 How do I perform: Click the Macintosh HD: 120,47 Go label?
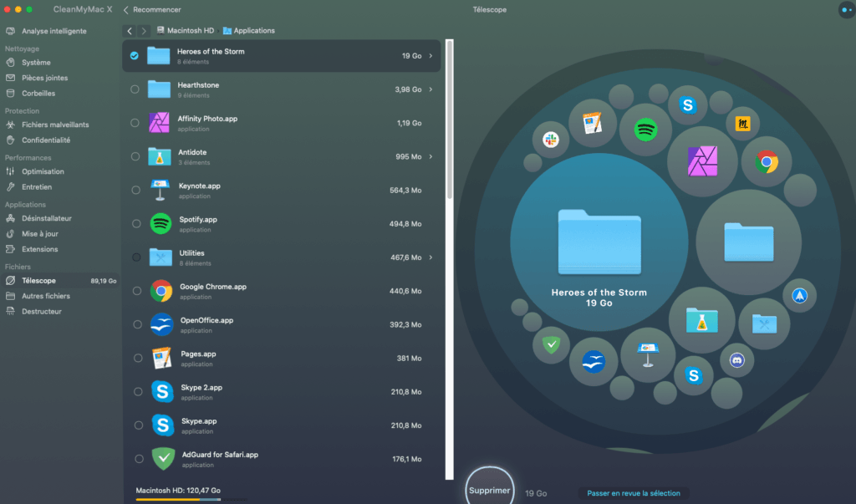tap(178, 491)
